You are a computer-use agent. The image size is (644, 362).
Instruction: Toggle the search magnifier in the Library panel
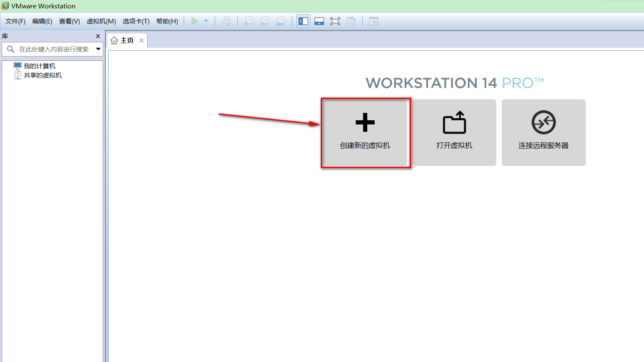click(x=10, y=49)
